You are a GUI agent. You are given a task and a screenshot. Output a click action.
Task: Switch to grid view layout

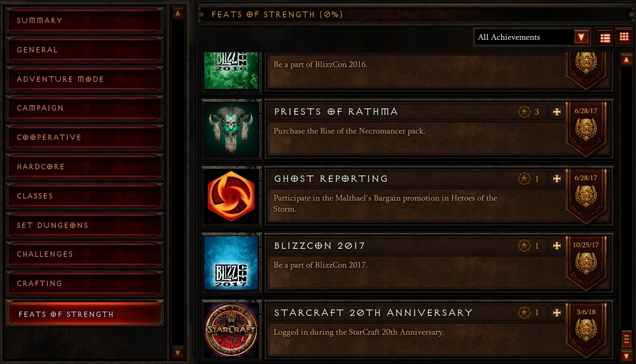623,37
